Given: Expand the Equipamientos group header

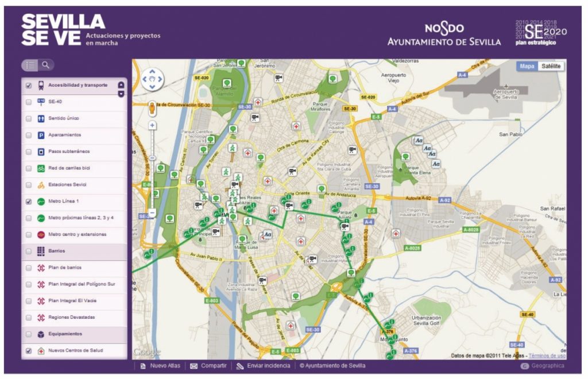Looking at the screenshot, I should (74, 334).
